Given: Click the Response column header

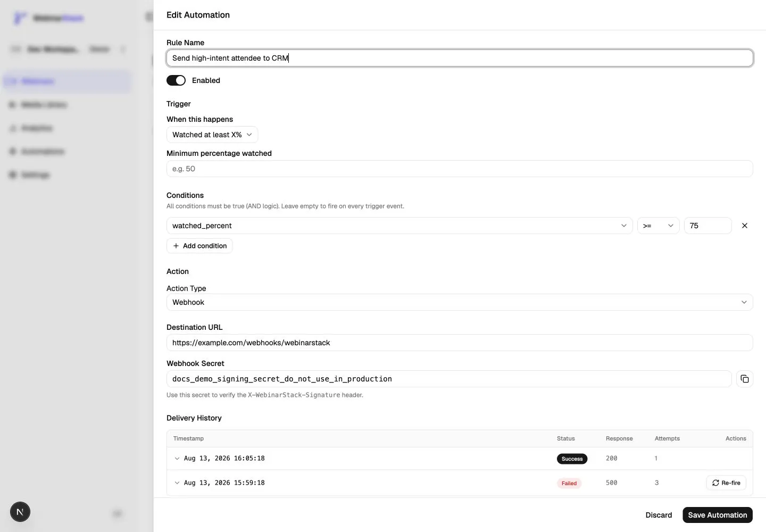Looking at the screenshot, I should coord(619,438).
